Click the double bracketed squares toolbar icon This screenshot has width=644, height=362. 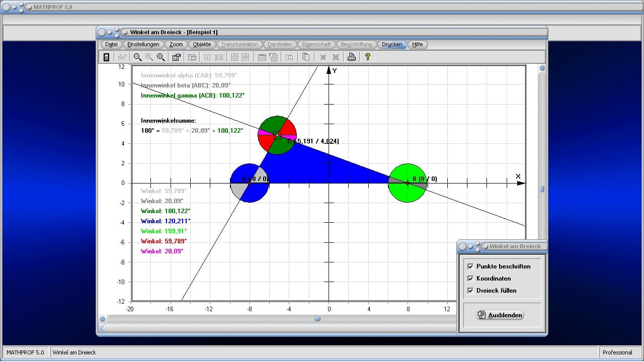click(219, 57)
